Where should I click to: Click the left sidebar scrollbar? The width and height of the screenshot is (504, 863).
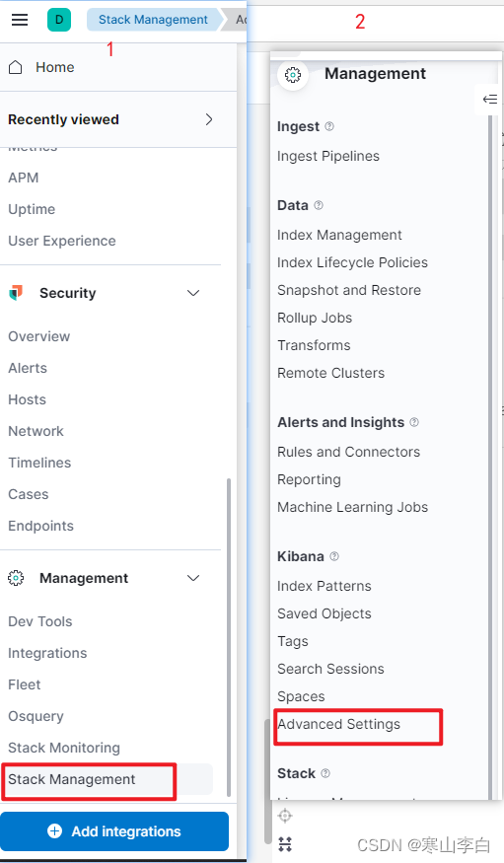[x=229, y=637]
